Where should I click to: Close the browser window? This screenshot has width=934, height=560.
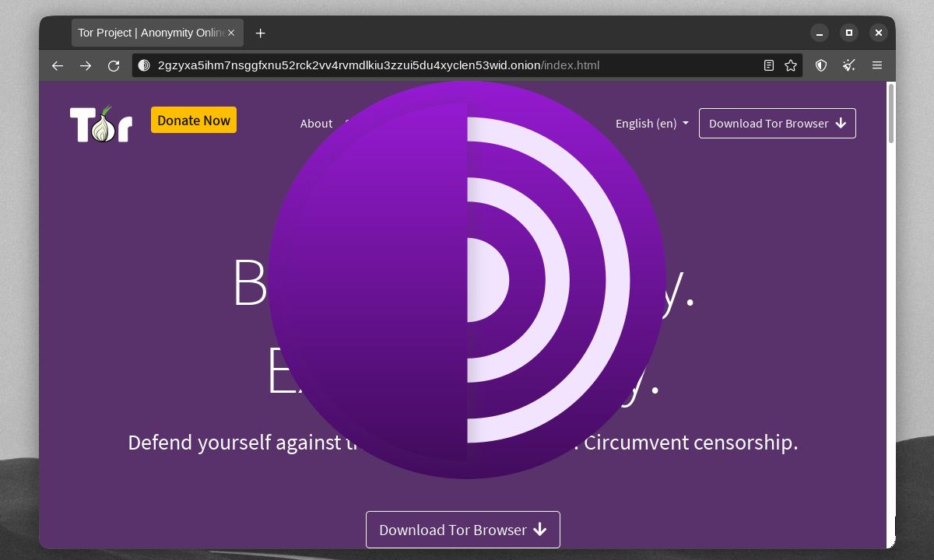[x=879, y=33]
